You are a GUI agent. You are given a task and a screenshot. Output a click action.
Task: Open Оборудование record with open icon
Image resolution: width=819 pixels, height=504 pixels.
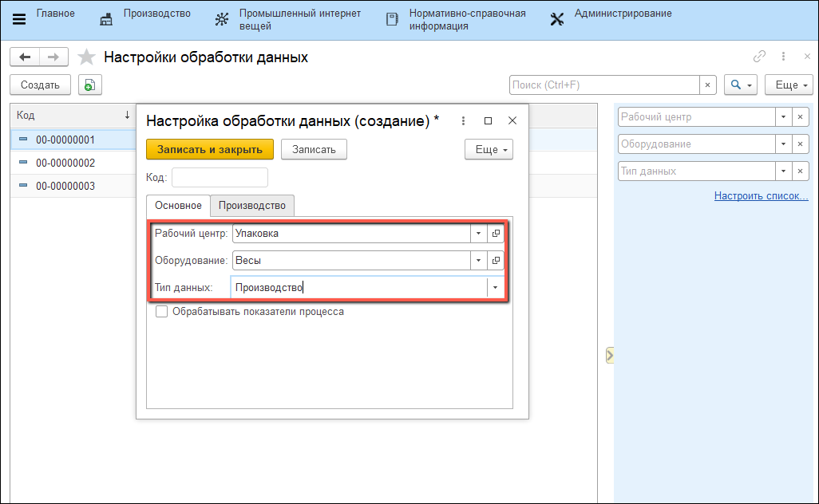[x=496, y=261]
